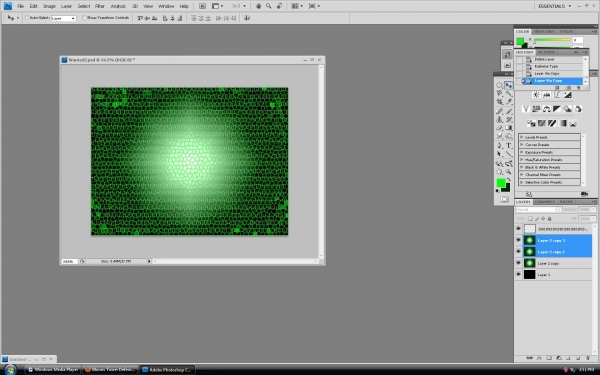The image size is (600, 375).
Task: Add a Color Balance adjustment
Action: (546, 109)
